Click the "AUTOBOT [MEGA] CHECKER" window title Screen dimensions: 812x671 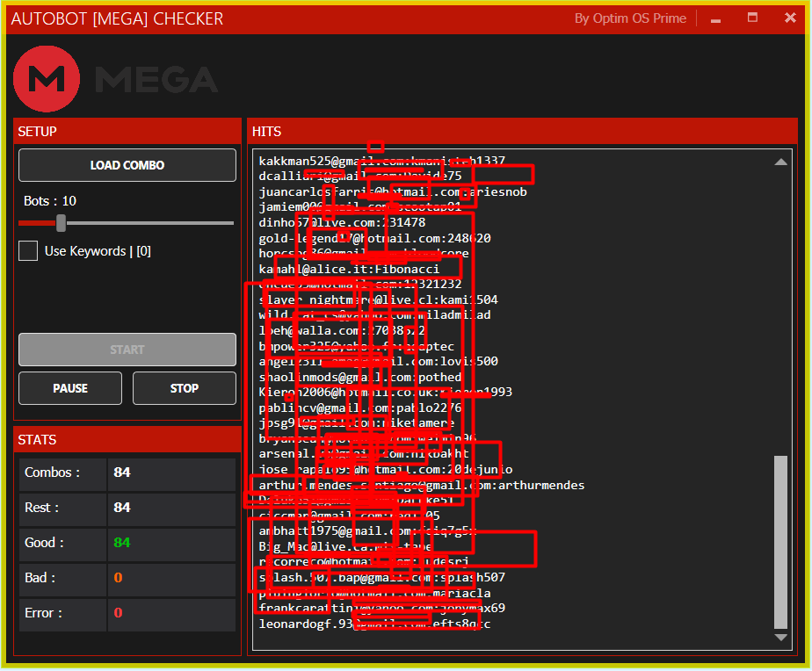117,19
